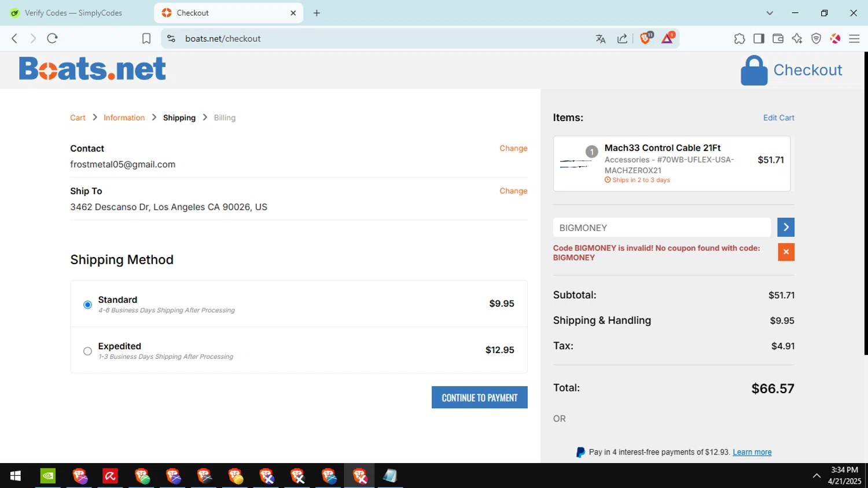Open the VPN shield icon
The width and height of the screenshot is (868, 488).
(x=816, y=39)
